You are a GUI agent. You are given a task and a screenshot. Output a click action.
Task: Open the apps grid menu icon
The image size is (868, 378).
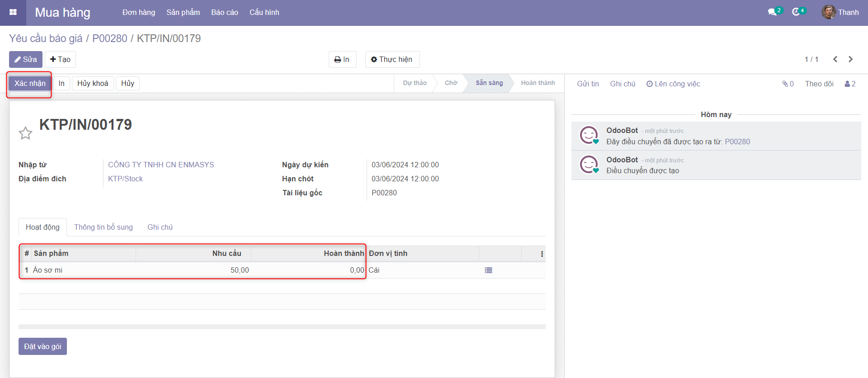click(x=13, y=12)
